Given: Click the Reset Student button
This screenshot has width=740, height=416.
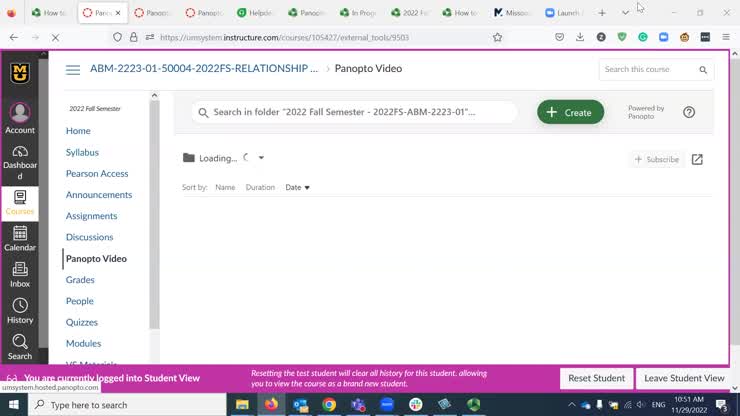Looking at the screenshot, I should pos(596,378).
